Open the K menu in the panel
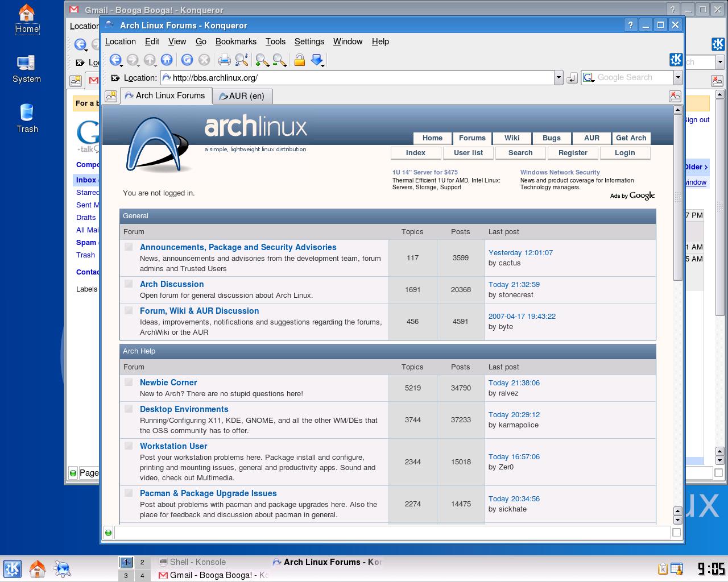 [x=13, y=568]
